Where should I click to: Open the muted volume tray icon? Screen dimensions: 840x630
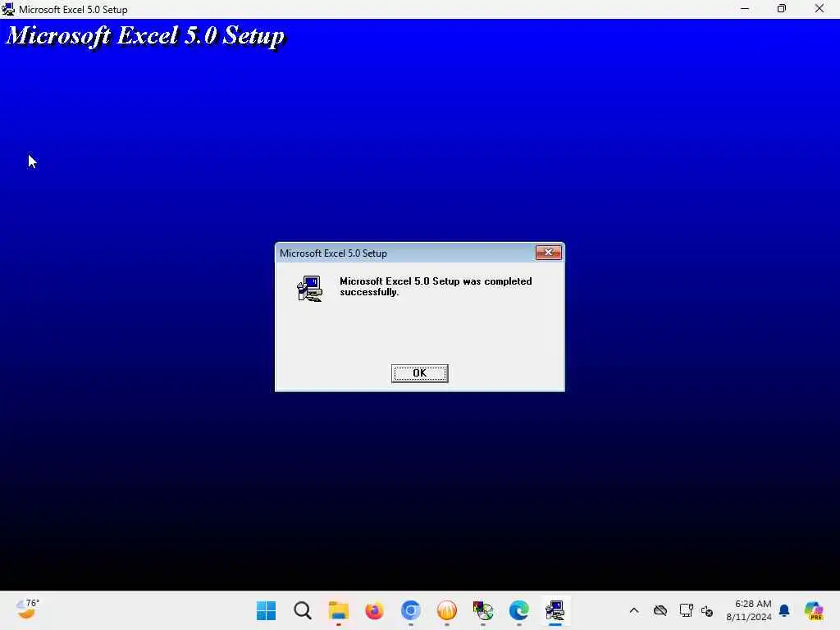point(707,610)
